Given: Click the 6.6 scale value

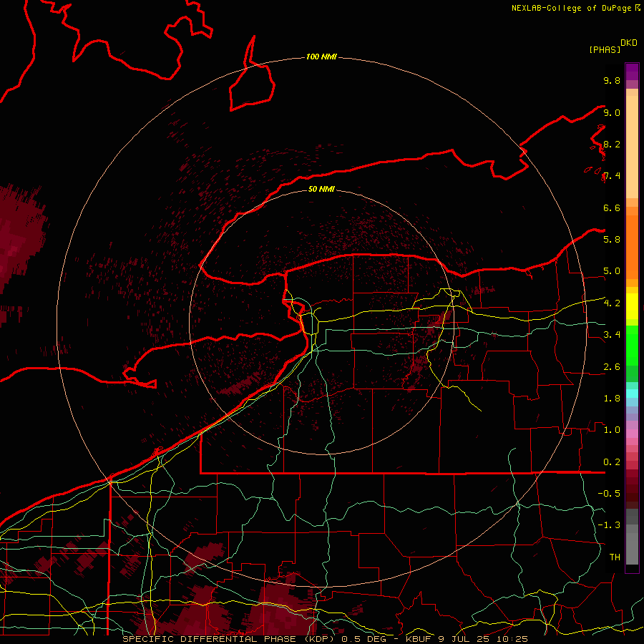Looking at the screenshot, I should pyautogui.click(x=612, y=208).
